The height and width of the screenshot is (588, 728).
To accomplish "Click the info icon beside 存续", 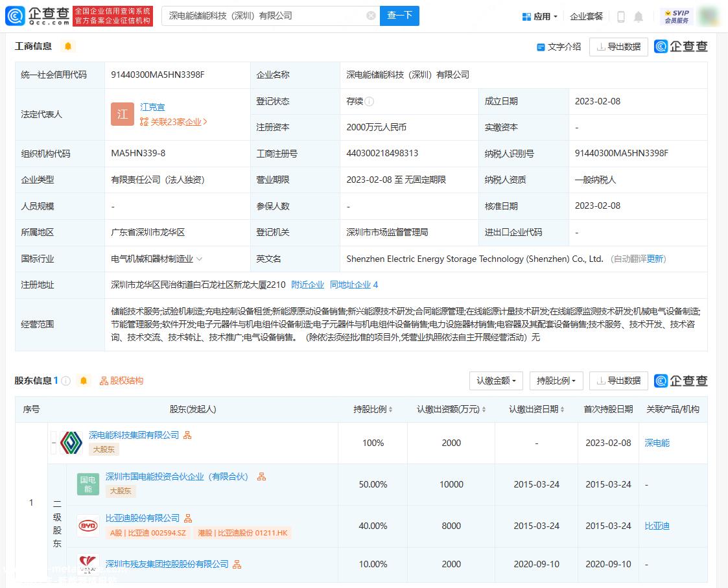I will 370,101.
